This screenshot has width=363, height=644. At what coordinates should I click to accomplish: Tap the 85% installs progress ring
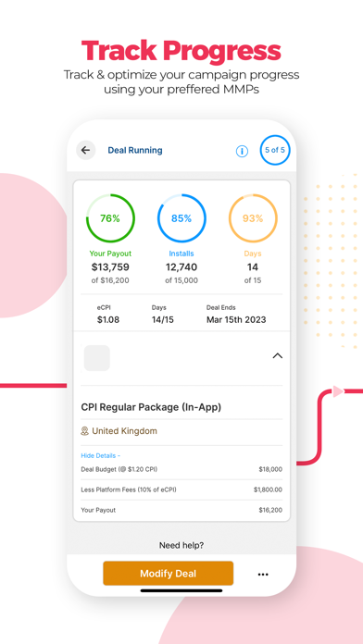click(x=181, y=218)
